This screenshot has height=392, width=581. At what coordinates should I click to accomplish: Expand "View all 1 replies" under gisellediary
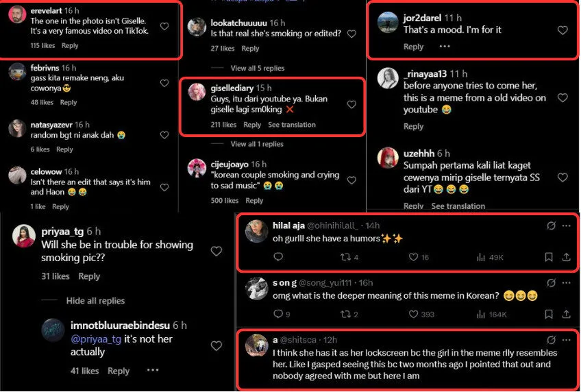(x=257, y=144)
